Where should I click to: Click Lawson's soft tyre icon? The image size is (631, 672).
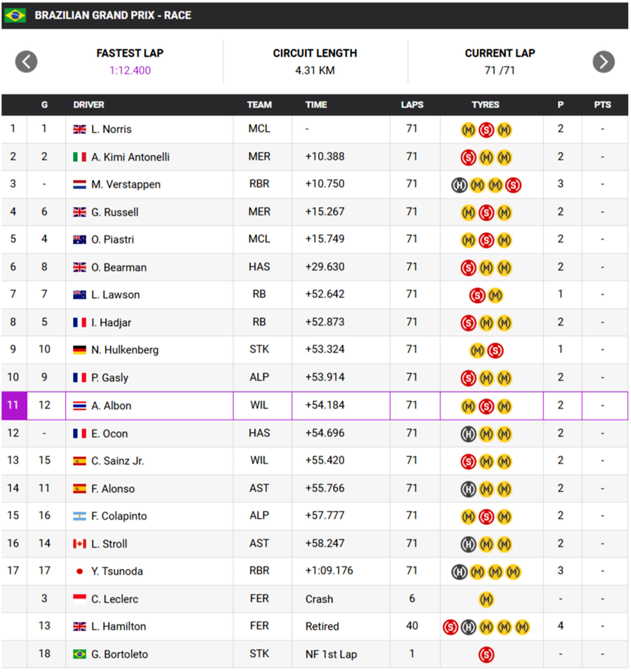tap(477, 295)
